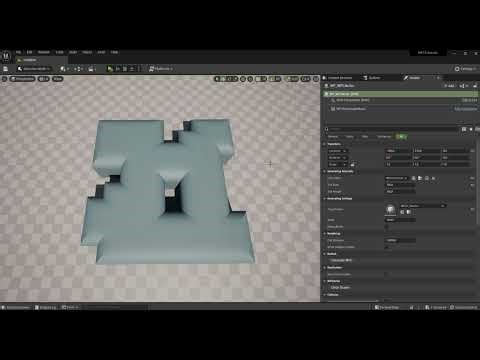
Task: Toggle the checkbox just above Rendering section
Action: point(387,227)
